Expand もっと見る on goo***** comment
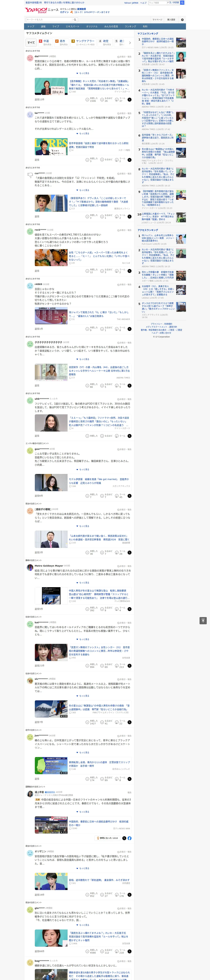This screenshot has height=980, width=210. coord(83,469)
